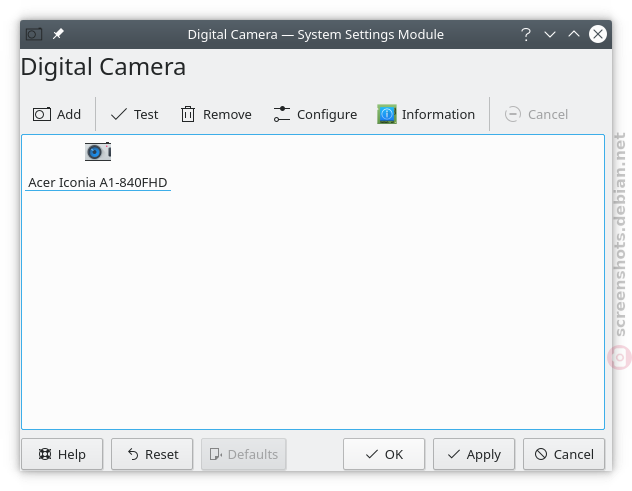
Task: Click the greyed-out toolbar Cancel button
Action: (536, 114)
